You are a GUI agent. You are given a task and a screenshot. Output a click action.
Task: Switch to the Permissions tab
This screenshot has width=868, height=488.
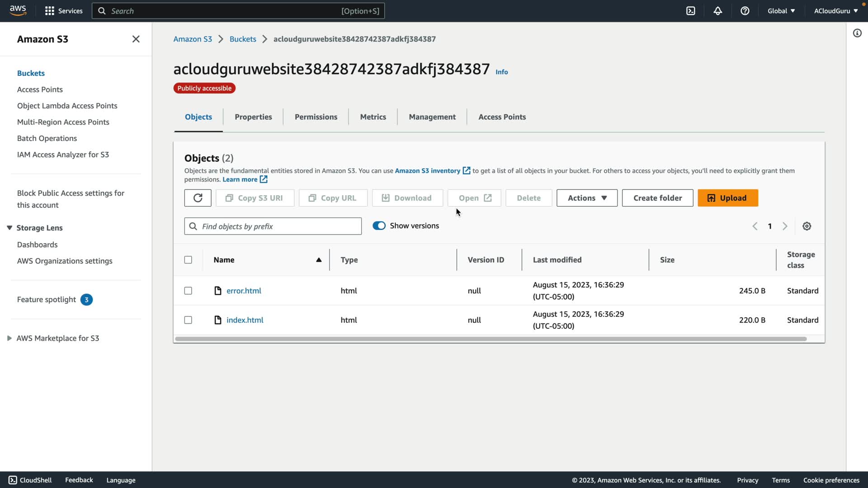coord(316,117)
